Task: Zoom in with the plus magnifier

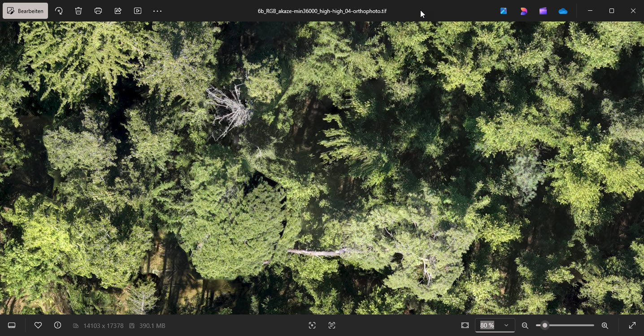Action: [x=604, y=325]
